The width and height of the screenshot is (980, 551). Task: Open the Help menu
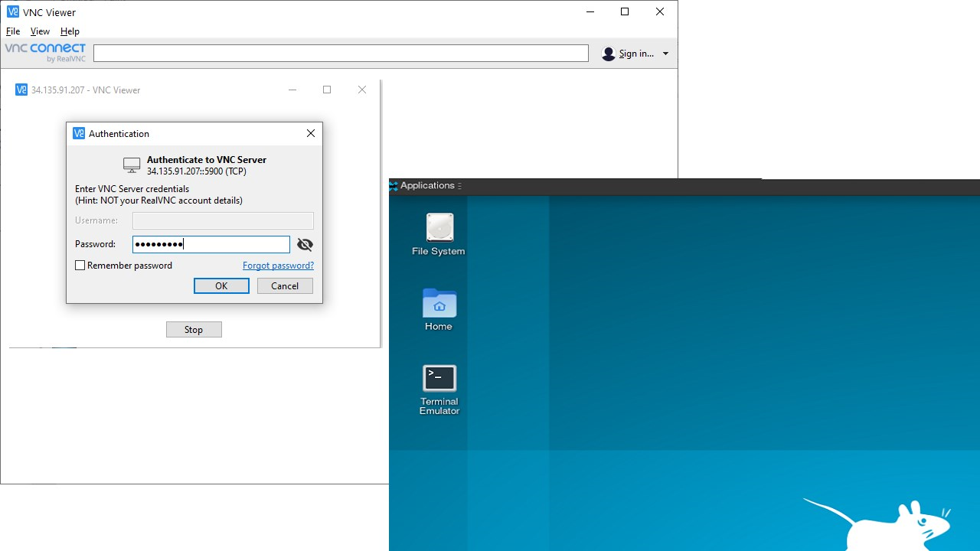point(70,31)
